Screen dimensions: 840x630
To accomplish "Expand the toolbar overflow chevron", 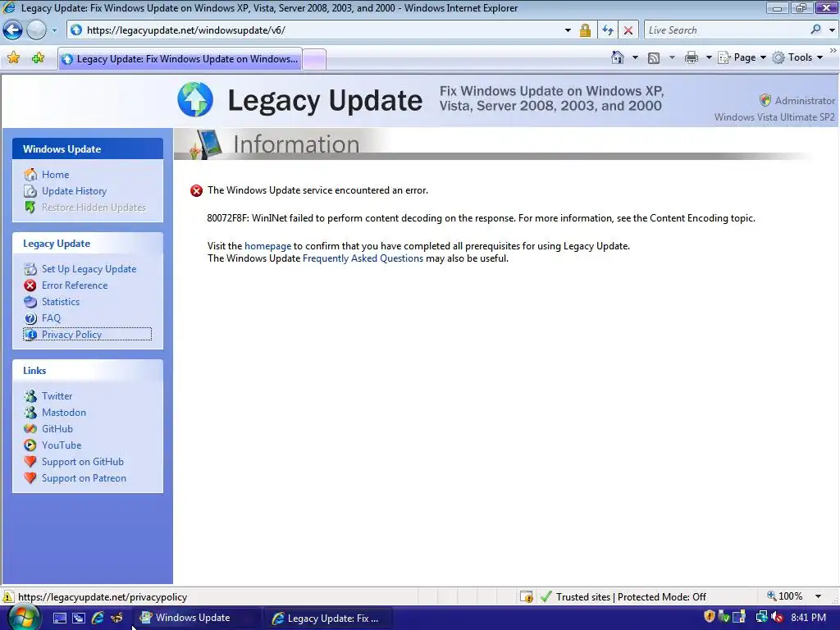I will 833,50.
